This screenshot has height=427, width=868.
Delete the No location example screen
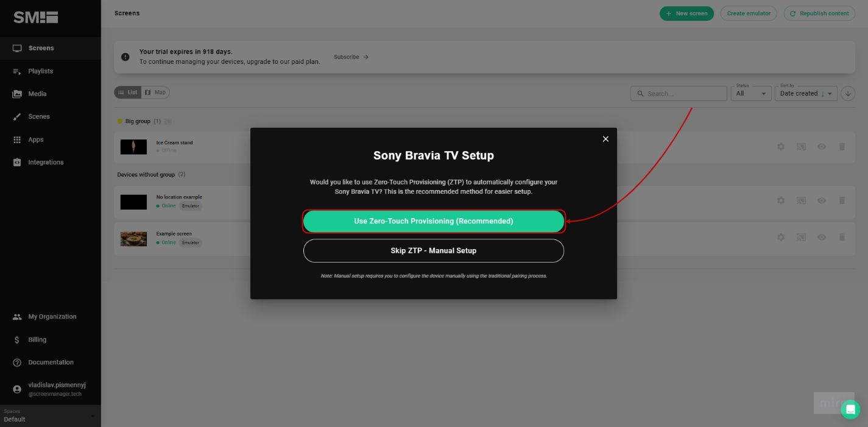tap(842, 200)
